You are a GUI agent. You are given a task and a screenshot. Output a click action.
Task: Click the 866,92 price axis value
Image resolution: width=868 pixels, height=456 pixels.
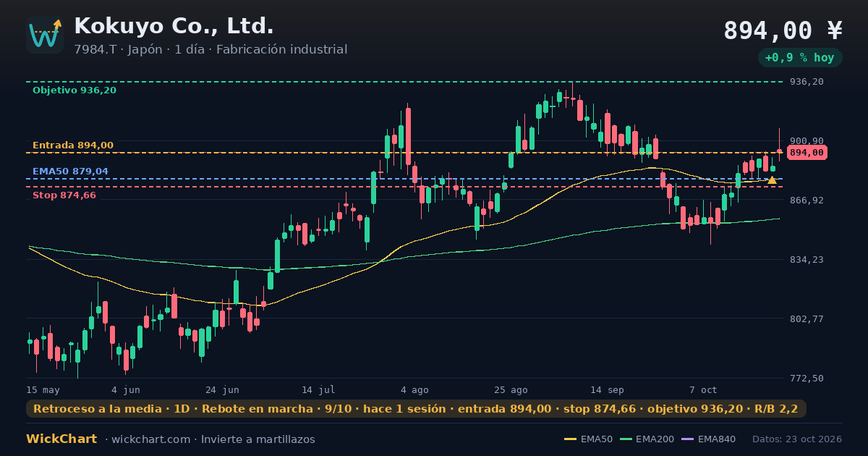[x=807, y=200]
